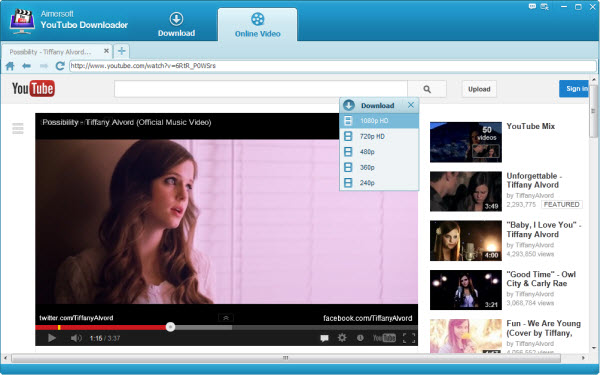Click the magnifier search button
The width and height of the screenshot is (600, 375).
coord(427,89)
